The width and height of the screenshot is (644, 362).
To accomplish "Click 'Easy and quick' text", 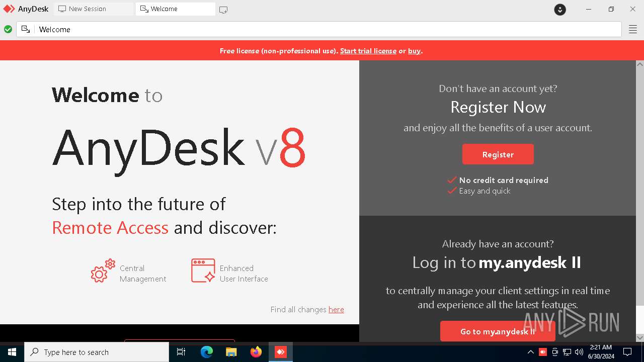I will pos(485,191).
